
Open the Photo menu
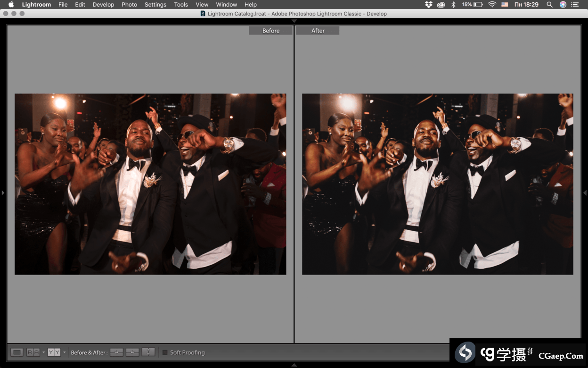click(129, 5)
